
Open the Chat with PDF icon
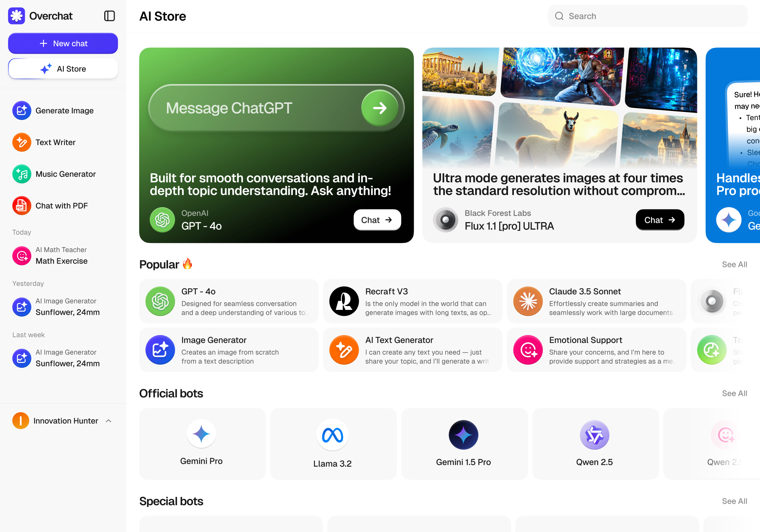[22, 206]
